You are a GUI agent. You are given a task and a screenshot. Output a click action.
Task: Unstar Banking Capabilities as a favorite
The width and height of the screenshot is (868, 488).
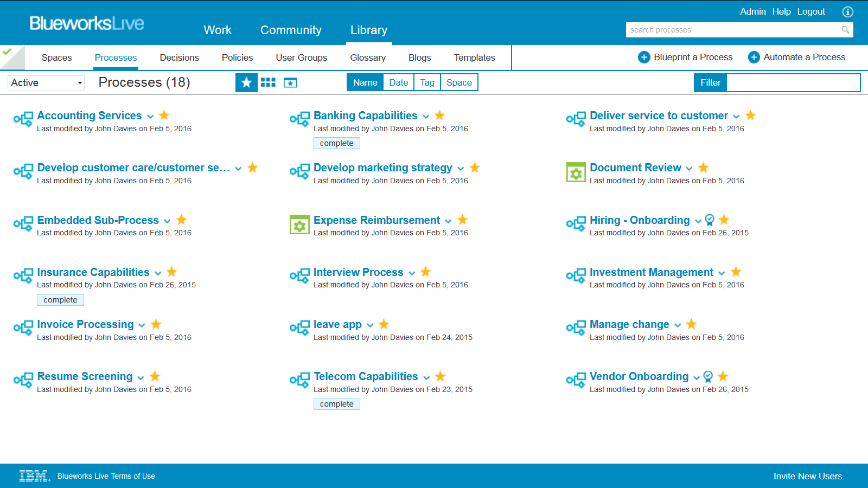click(439, 115)
